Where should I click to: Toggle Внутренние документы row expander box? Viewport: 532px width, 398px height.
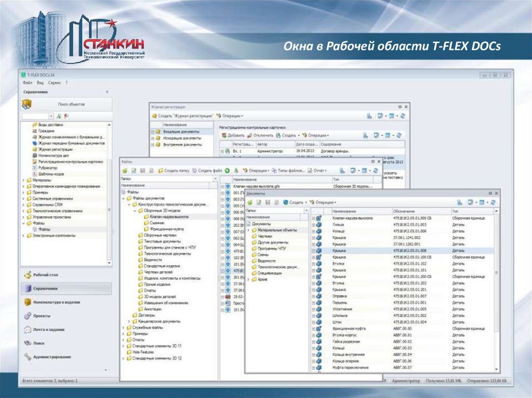coord(153,145)
